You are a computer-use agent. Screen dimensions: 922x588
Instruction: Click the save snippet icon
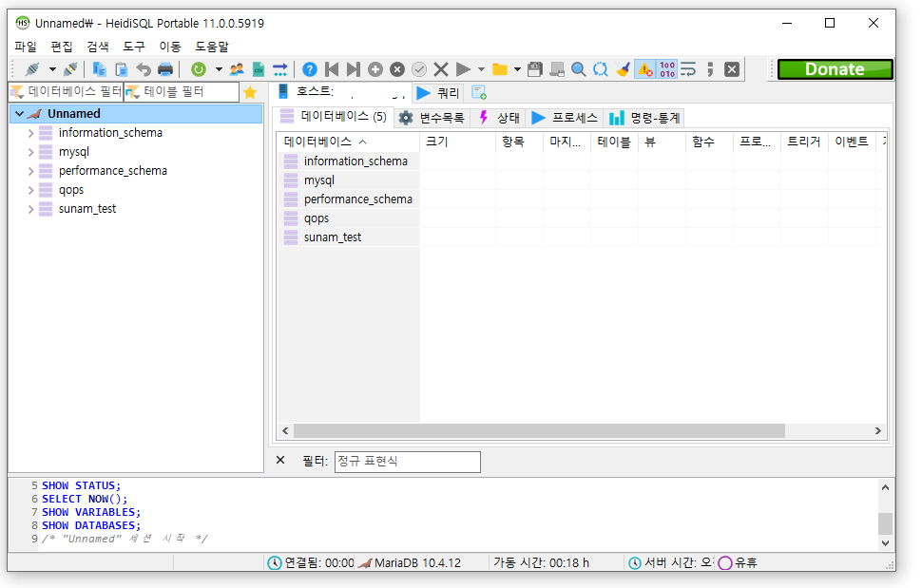click(557, 69)
